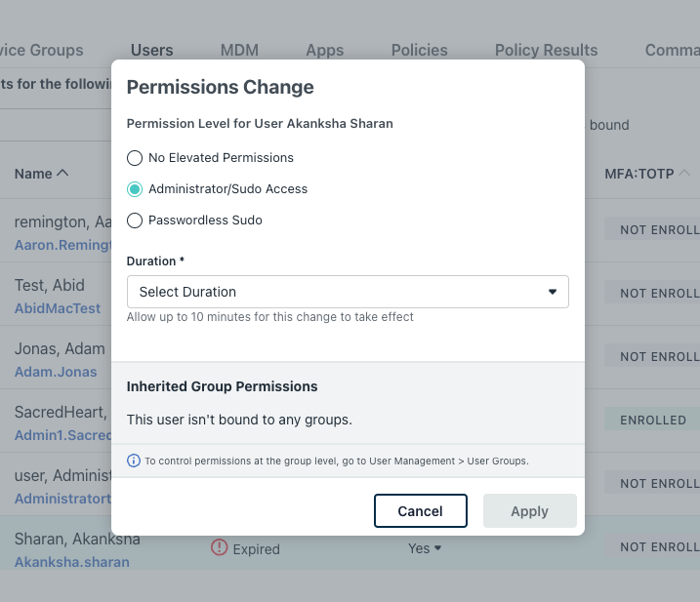
Task: Open the Select Duration dropdown
Action: (348, 292)
